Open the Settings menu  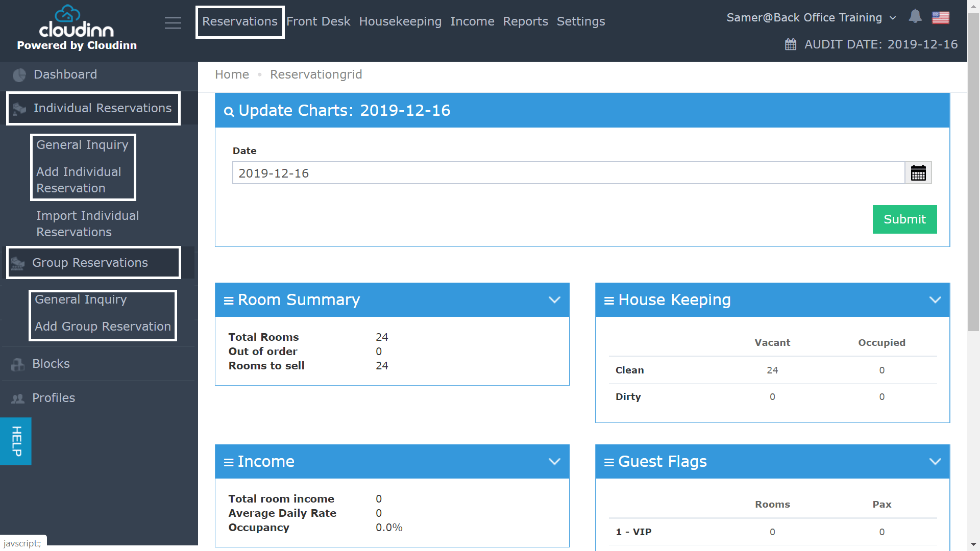pyautogui.click(x=581, y=21)
